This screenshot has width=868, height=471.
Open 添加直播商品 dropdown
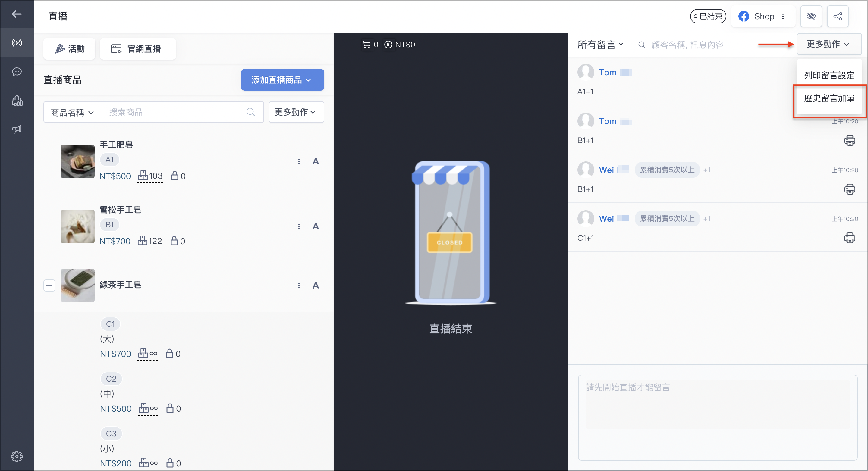click(282, 80)
